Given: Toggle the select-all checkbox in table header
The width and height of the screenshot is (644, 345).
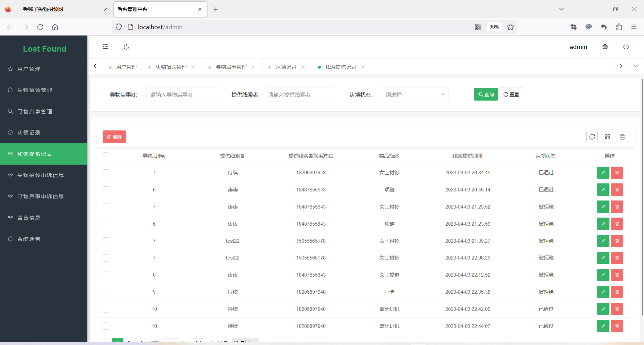Looking at the screenshot, I should 106,156.
